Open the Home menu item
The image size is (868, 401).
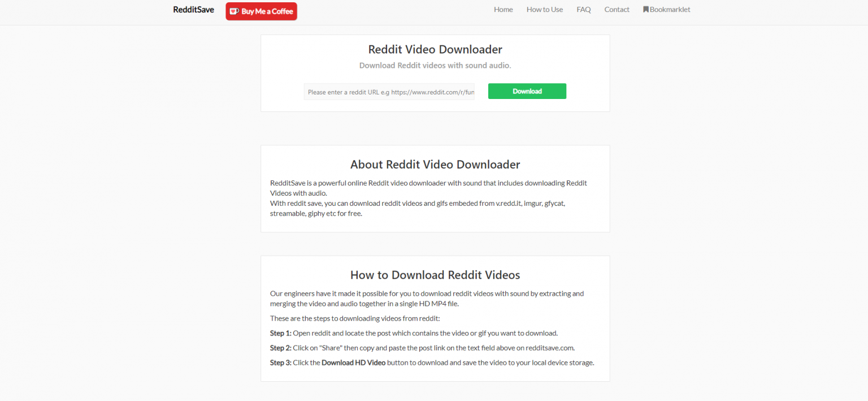pyautogui.click(x=504, y=10)
